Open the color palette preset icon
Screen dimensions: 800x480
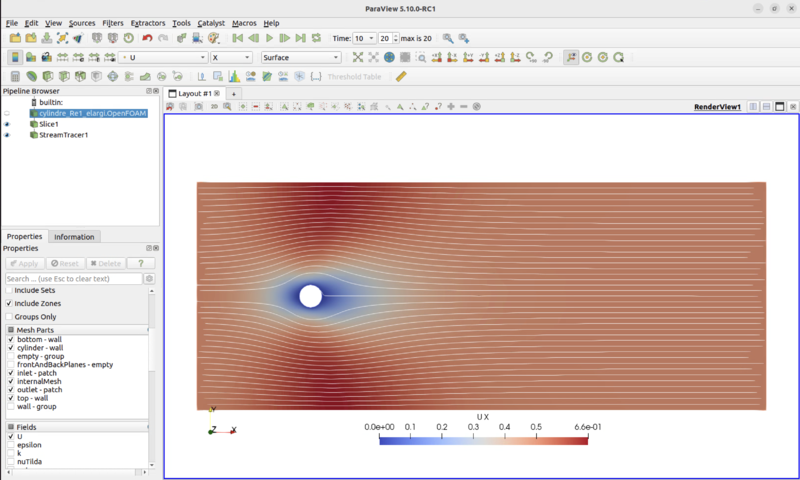point(213,38)
